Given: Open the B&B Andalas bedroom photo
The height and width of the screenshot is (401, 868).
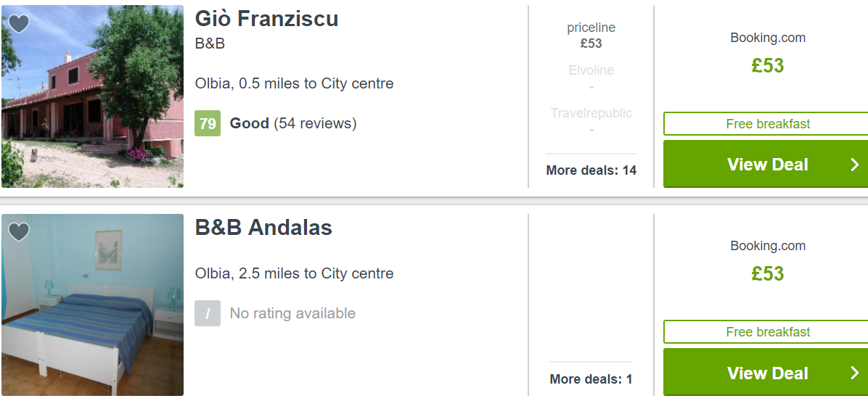Looking at the screenshot, I should point(92,305).
